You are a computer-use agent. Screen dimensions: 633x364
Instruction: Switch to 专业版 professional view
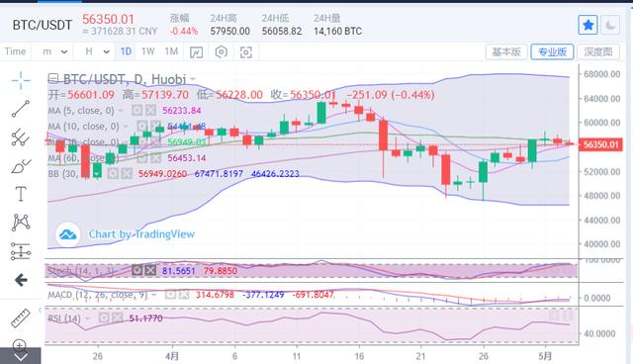552,51
